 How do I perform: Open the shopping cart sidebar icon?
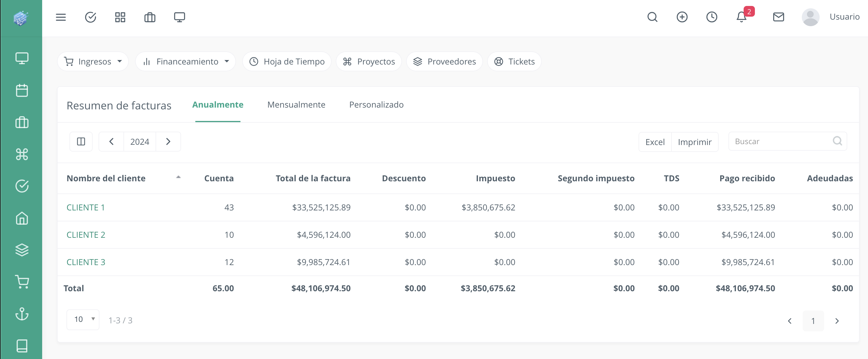coord(22,282)
